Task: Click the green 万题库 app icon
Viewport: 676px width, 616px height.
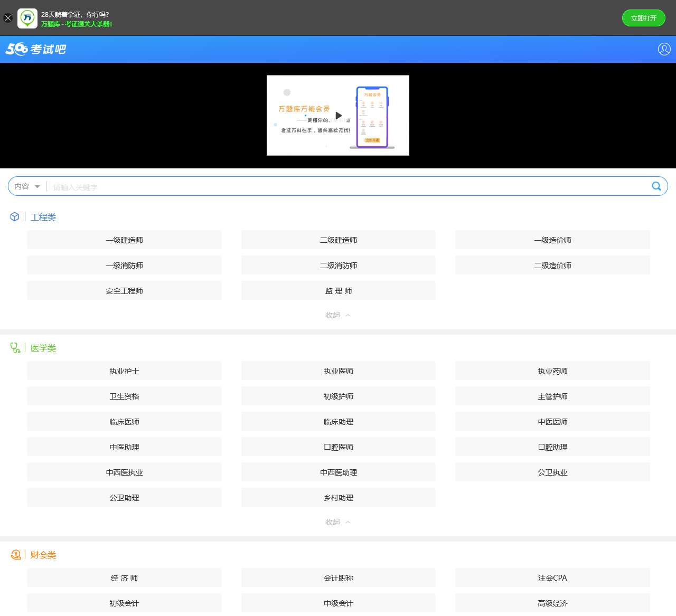Action: [27, 18]
